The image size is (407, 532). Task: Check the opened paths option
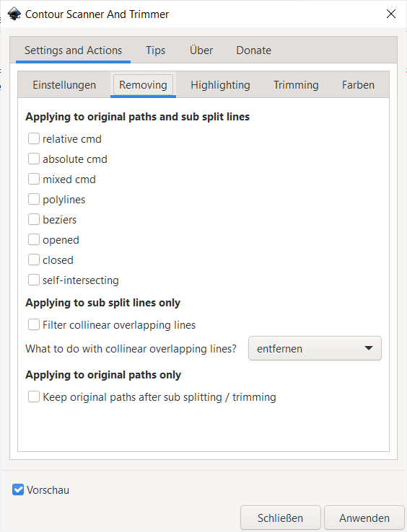click(x=34, y=239)
